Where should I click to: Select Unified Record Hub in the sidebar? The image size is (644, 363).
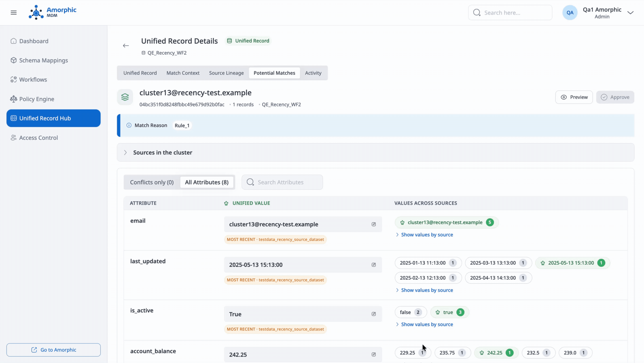pos(53,118)
